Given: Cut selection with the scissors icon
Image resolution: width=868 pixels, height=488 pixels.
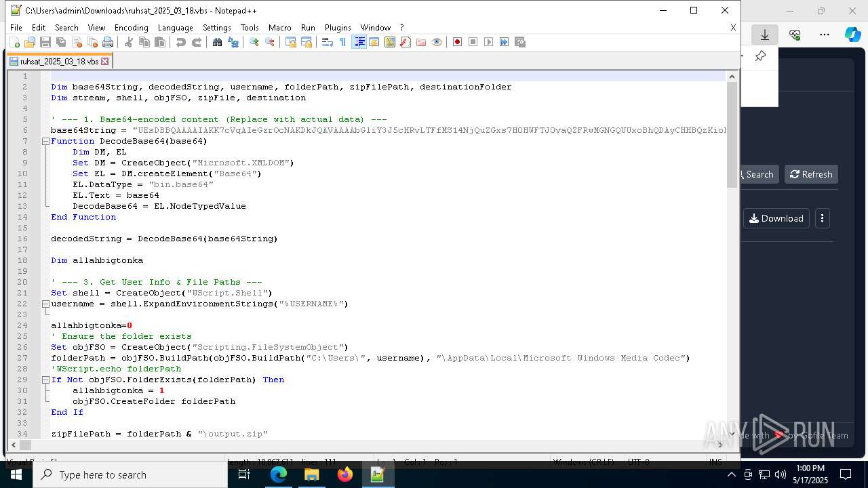Looking at the screenshot, I should coord(129,42).
